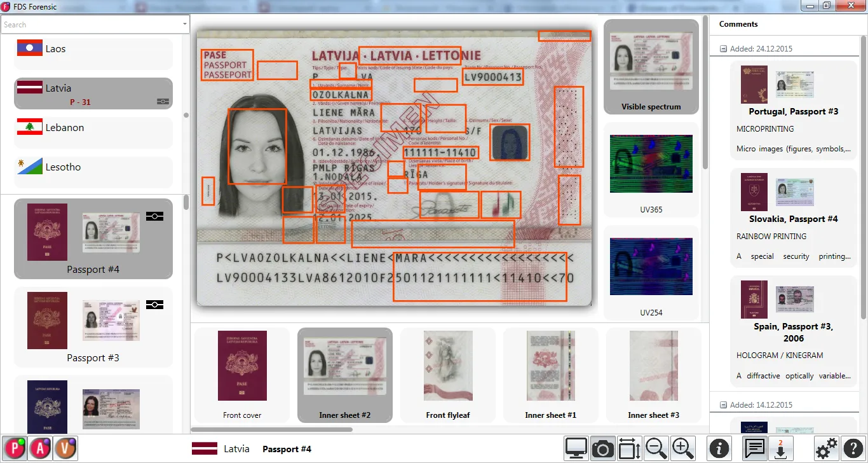This screenshot has width=868, height=463.
Task: Click the red P filter icon
Action: 14,449
